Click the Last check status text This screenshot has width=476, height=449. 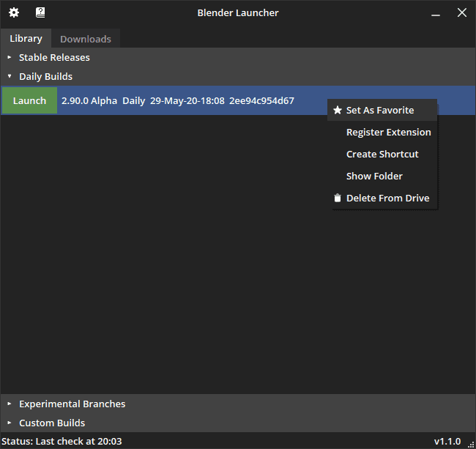[x=62, y=441]
